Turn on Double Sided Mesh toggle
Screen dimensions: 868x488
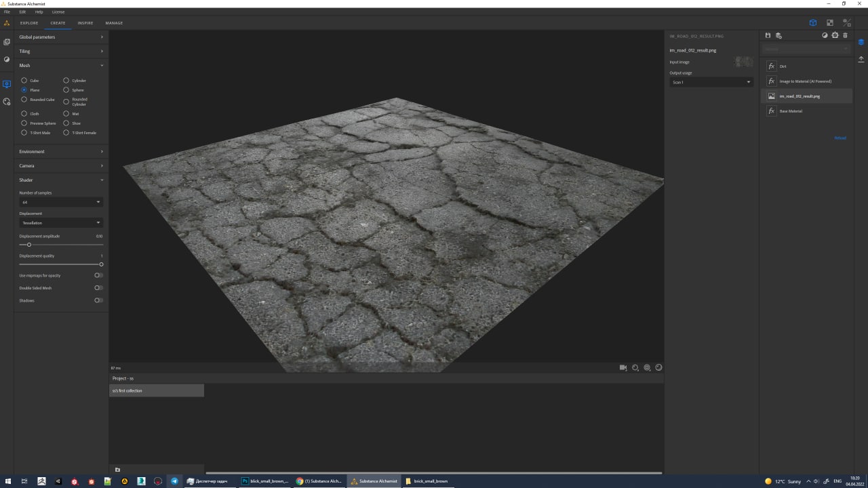click(x=98, y=288)
